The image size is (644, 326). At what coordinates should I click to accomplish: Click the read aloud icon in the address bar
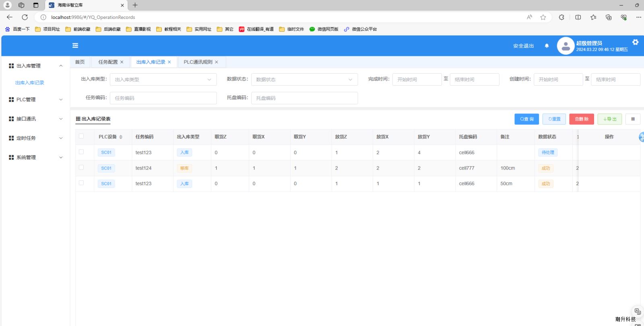(529, 17)
